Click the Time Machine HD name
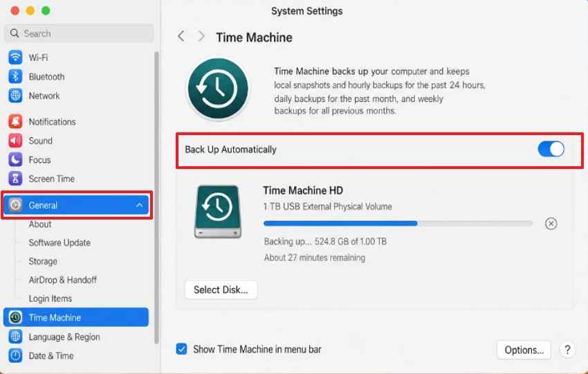Image resolution: width=588 pixels, height=374 pixels. 303,190
